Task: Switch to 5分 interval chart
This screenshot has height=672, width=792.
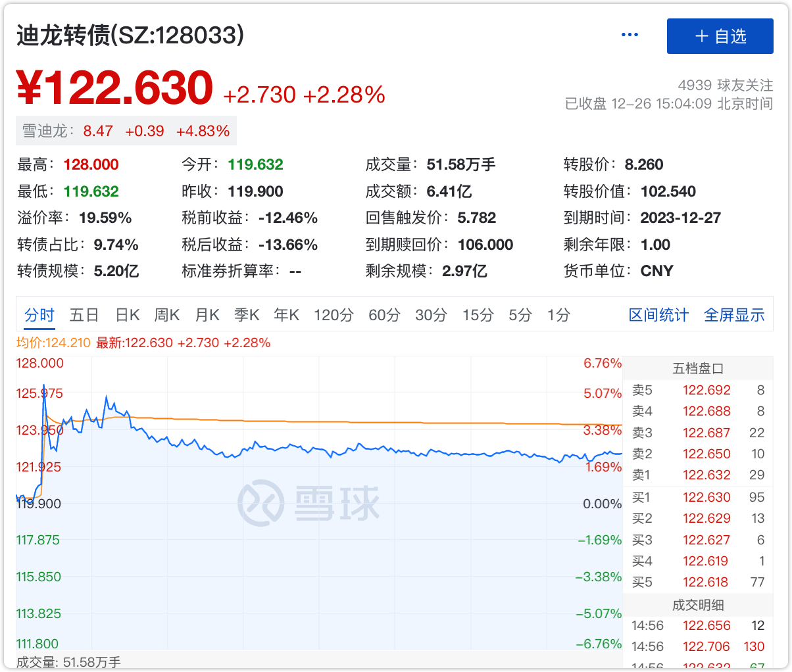Action: pos(520,316)
